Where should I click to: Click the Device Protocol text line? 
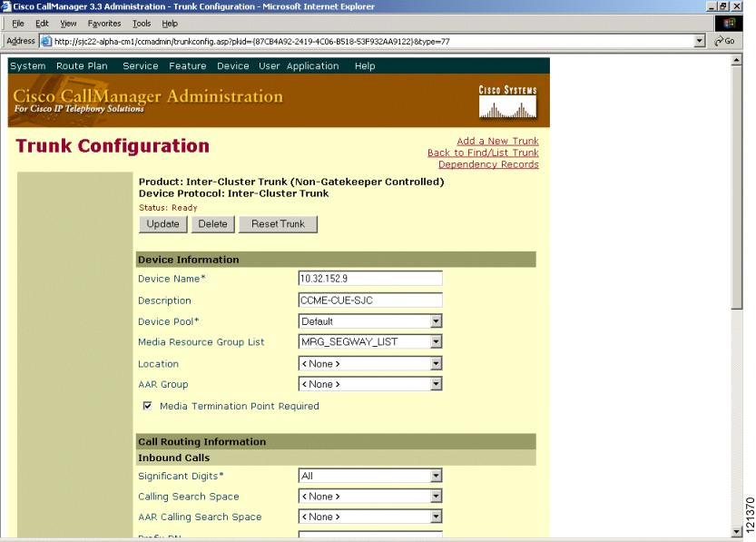pos(233,193)
